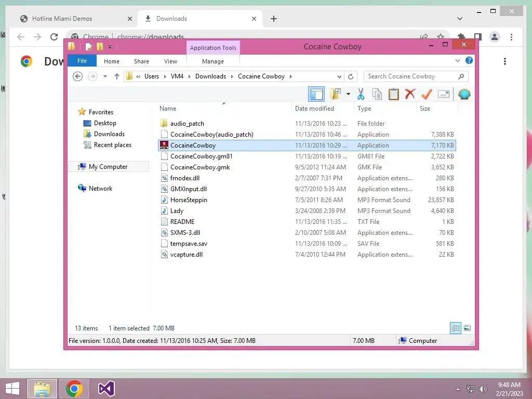This screenshot has width=532, height=399.
Task: Click the quick access new folder icon
Action: coord(100,46)
